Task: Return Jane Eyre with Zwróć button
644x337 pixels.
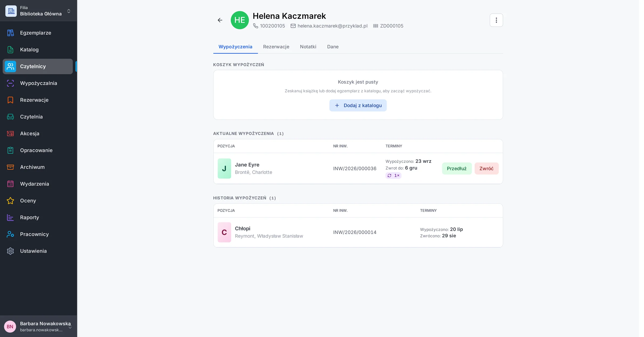Action: [x=486, y=169]
